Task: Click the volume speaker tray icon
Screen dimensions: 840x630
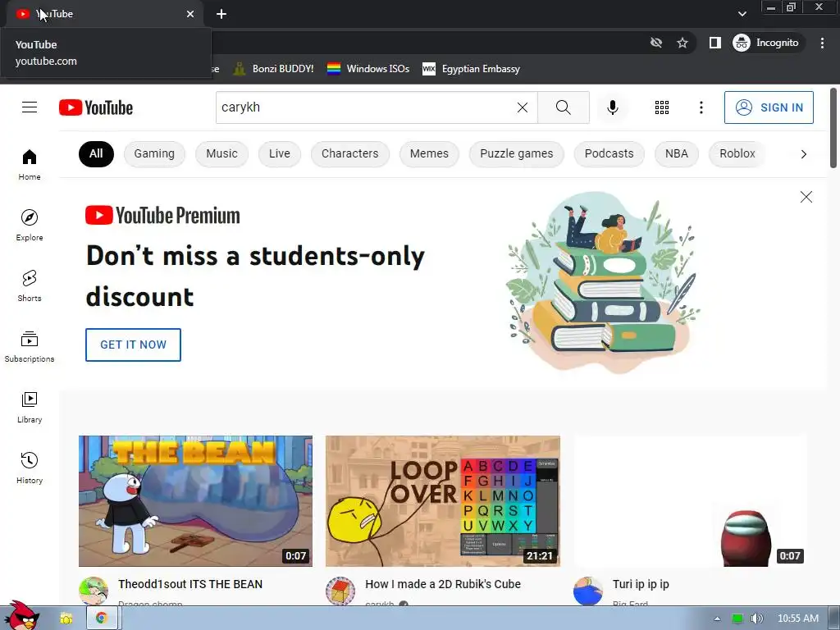Action: [756, 619]
